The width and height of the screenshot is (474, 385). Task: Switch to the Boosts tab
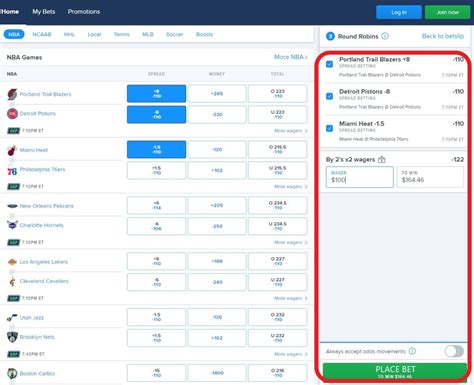(x=204, y=34)
